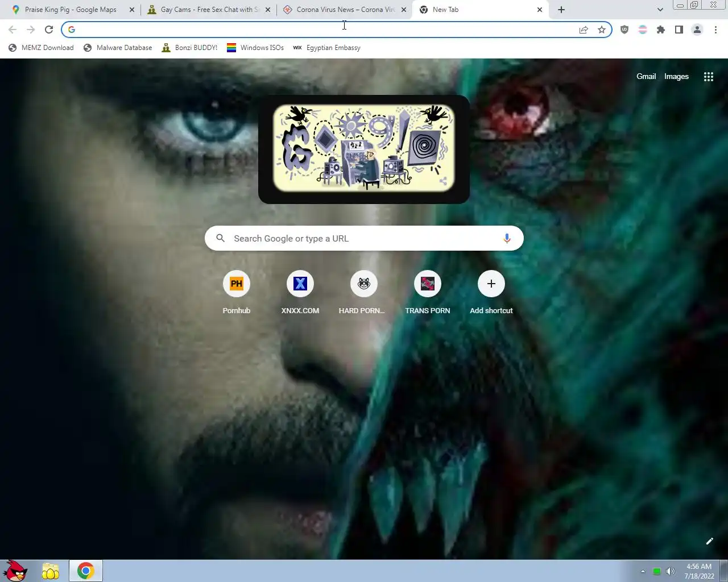Click the magnifier icon in the search box

tap(221, 239)
